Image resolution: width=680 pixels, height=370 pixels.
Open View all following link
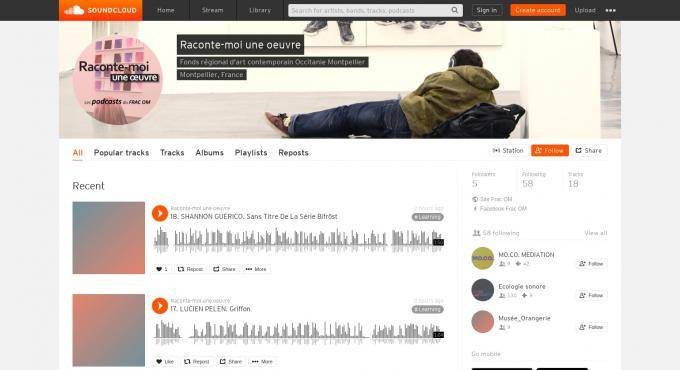(595, 233)
